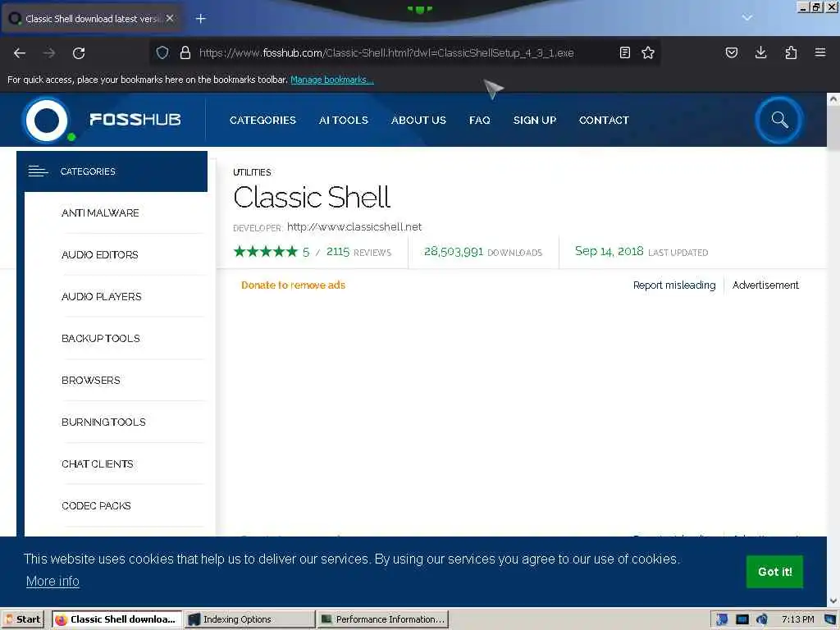The width and height of the screenshot is (840, 630).
Task: Open tracking protection shield icon
Action: (162, 52)
